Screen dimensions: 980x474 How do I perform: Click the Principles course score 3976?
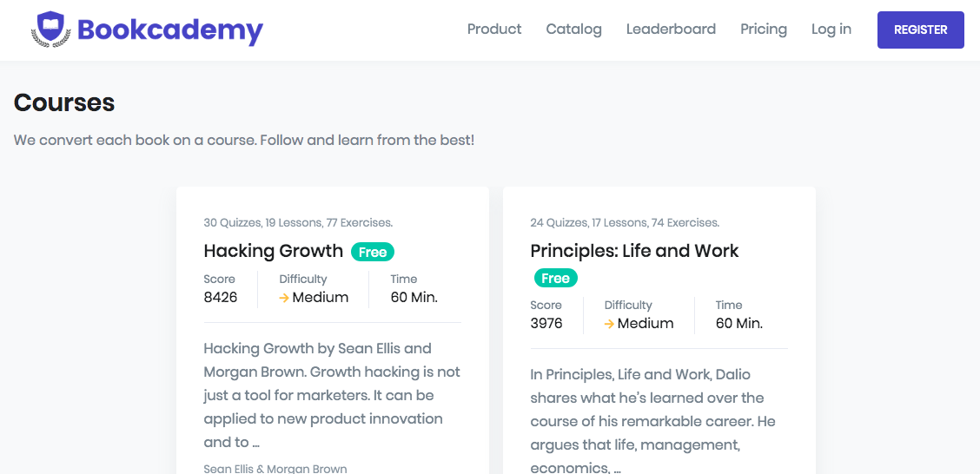tap(546, 324)
